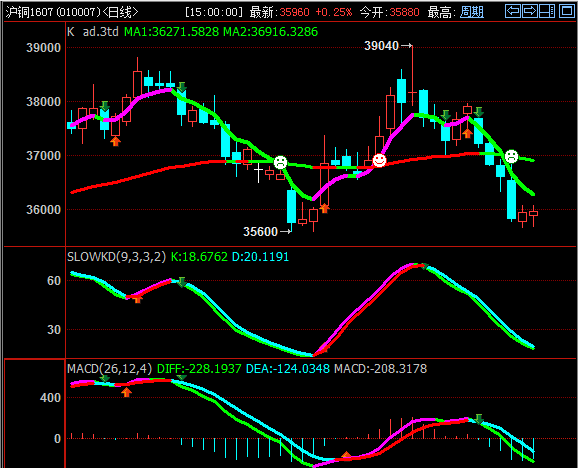Open the SLOWKD(9,3,3,2) indicator settings
Viewport: 578px width, 468px height.
click(116, 256)
